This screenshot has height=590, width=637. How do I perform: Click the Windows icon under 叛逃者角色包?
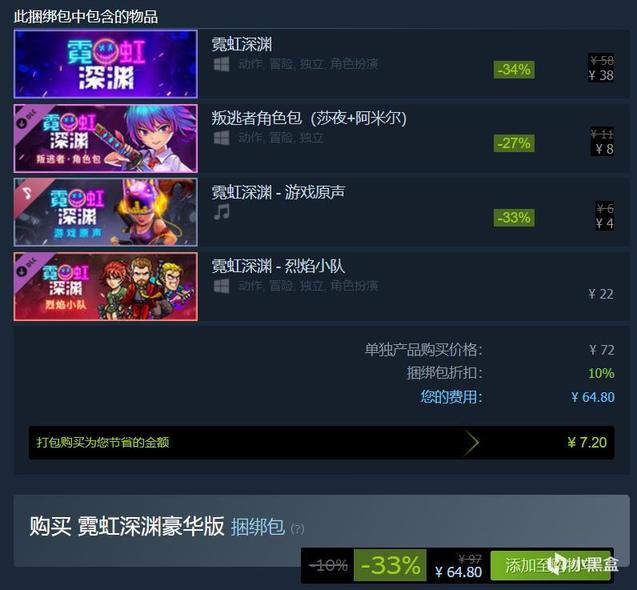(221, 138)
